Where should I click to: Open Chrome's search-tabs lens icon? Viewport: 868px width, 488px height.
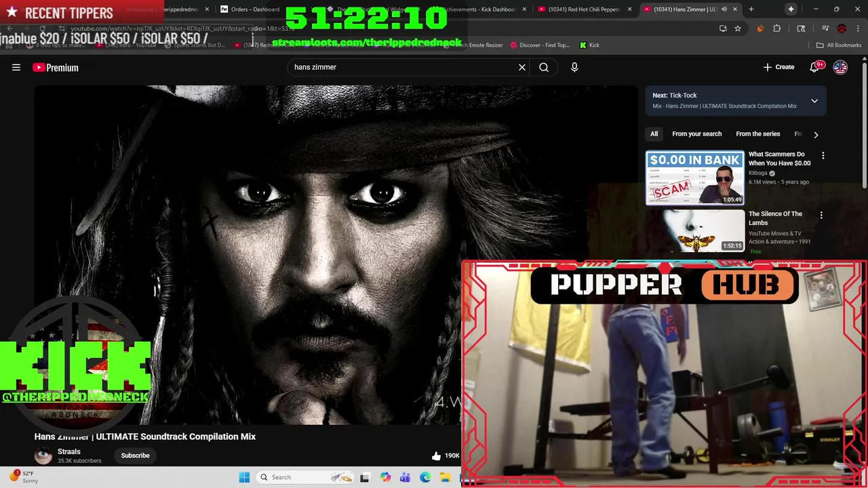pos(801,28)
